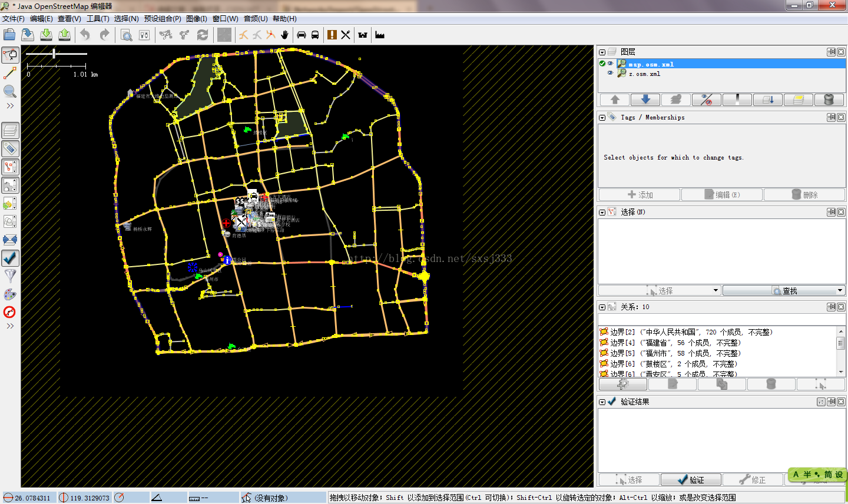Hide the z.osm.xml layer via eye icon
Image resolution: width=848 pixels, height=504 pixels.
click(x=611, y=74)
